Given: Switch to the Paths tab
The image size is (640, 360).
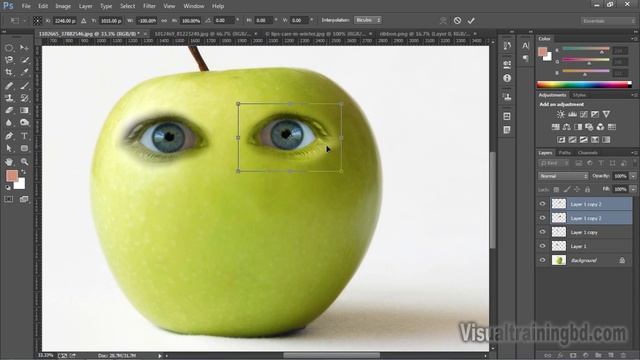Looking at the screenshot, I should click(564, 153).
